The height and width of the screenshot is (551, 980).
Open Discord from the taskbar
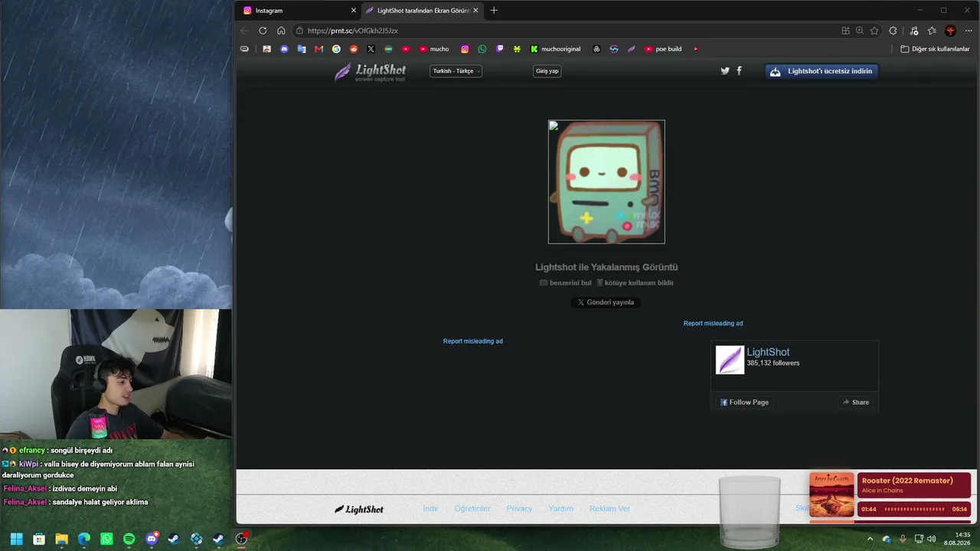pos(152,539)
